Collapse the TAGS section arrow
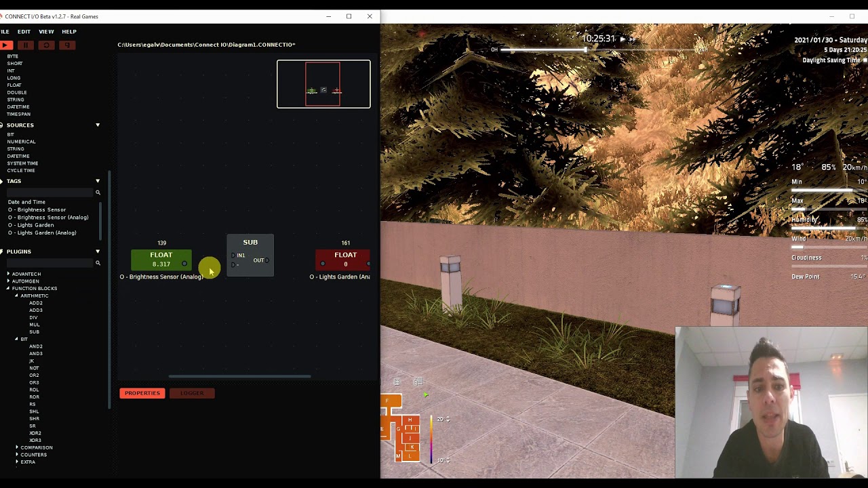The width and height of the screenshot is (868, 488). coord(98,182)
